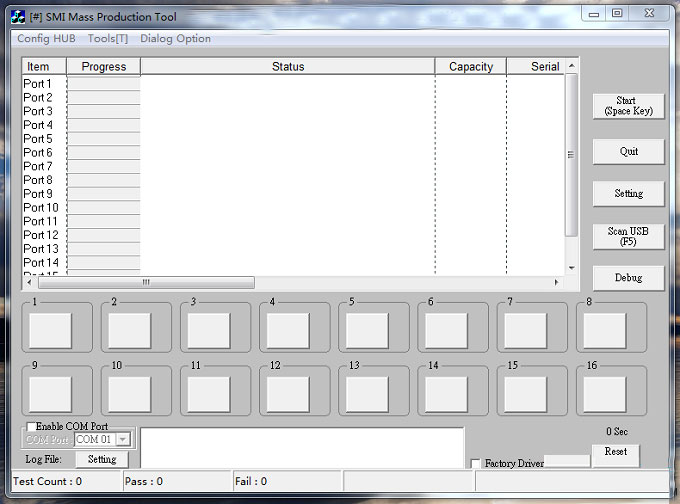Viewport: 680px width, 504px height.
Task: Click the Debug button
Action: click(x=628, y=278)
